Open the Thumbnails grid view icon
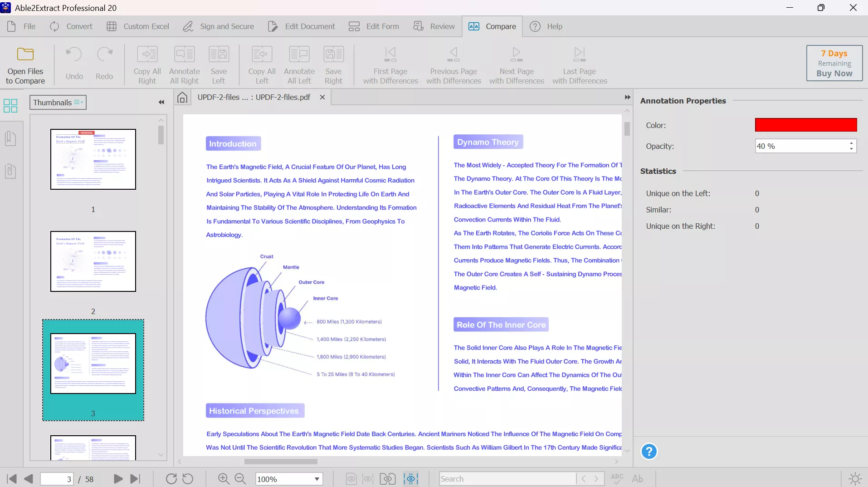The height and width of the screenshot is (487, 868). pyautogui.click(x=10, y=105)
